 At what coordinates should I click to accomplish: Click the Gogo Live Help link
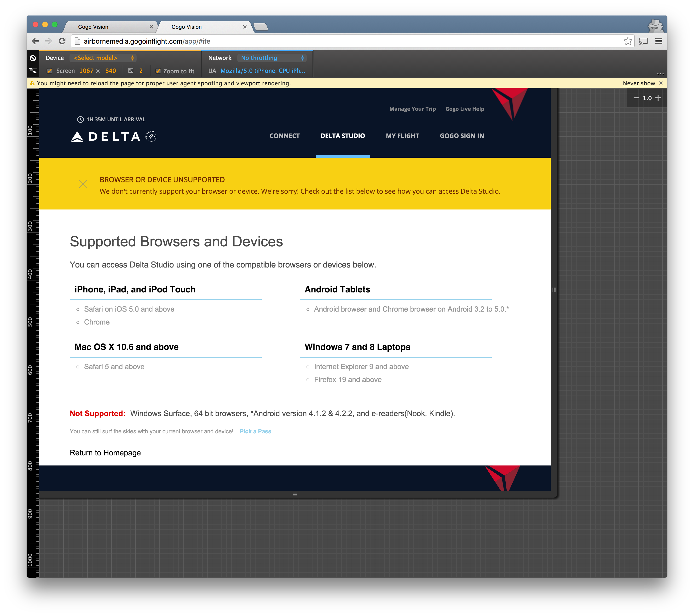pyautogui.click(x=464, y=109)
